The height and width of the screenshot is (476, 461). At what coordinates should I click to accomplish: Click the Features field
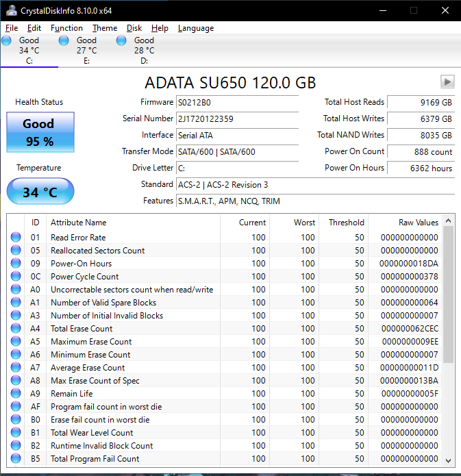click(315, 201)
